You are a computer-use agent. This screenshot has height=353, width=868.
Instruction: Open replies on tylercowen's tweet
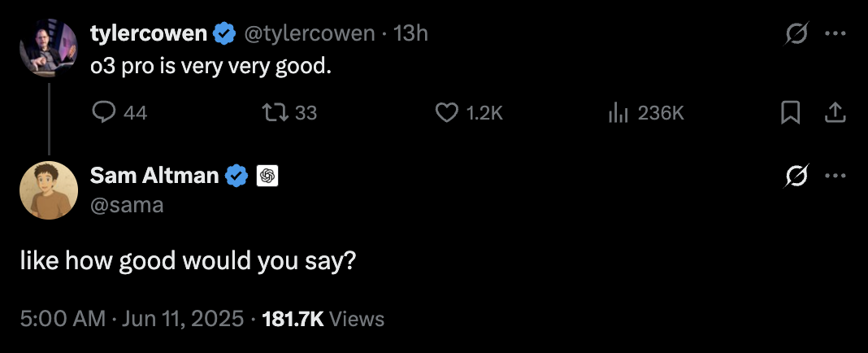(119, 113)
